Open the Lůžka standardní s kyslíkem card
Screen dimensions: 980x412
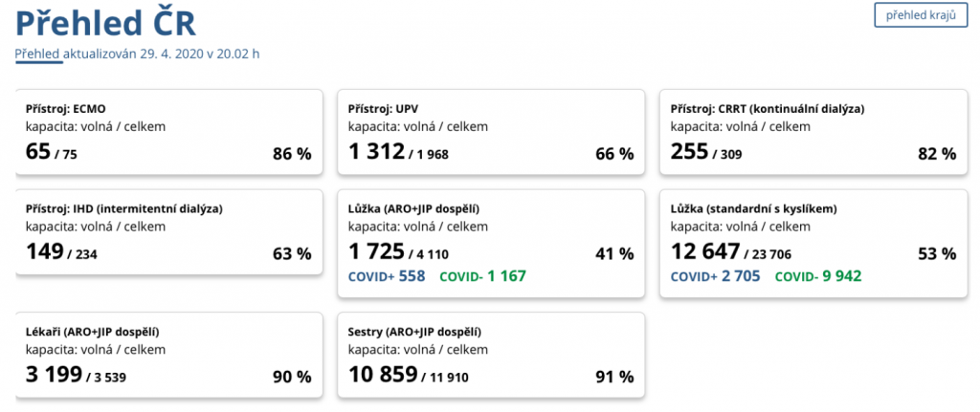pyautogui.click(x=813, y=244)
